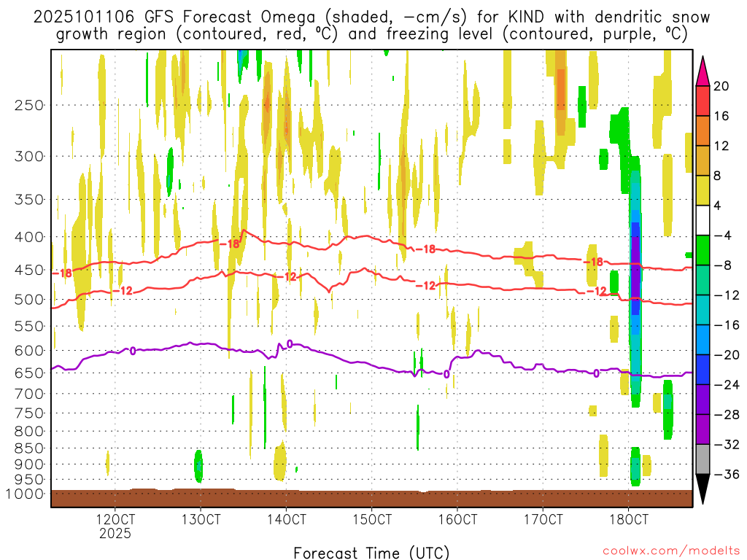Click the colorbar value label 12
Image resolution: width=747 pixels, height=560 pixels.
pos(721,146)
